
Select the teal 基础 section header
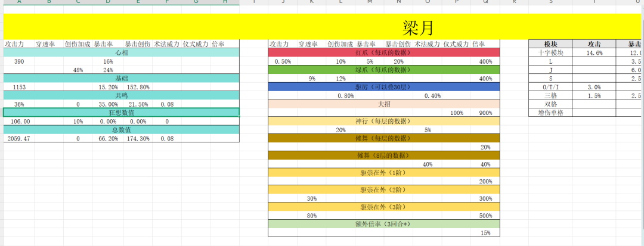pyautogui.click(x=121, y=78)
